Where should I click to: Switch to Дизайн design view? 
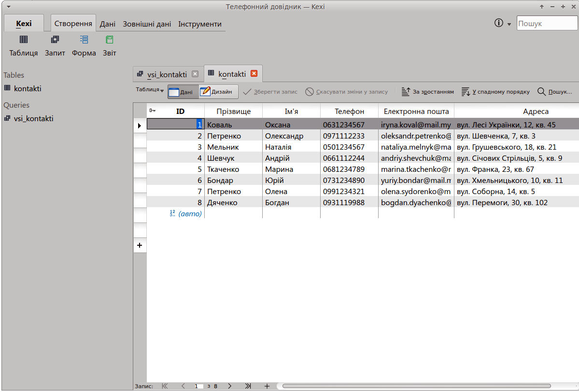(x=218, y=92)
